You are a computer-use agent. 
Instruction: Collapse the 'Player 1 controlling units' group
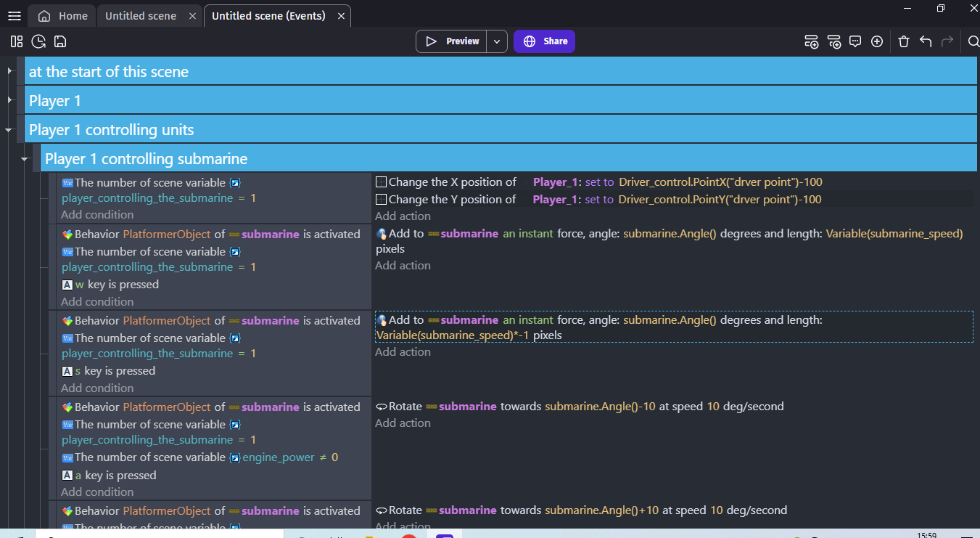click(9, 130)
